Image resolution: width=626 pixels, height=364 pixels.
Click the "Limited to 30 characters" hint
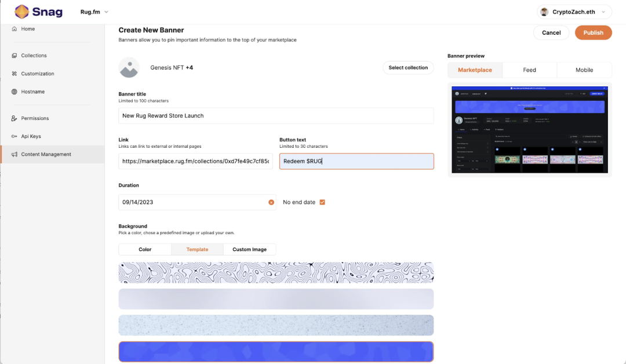(303, 147)
